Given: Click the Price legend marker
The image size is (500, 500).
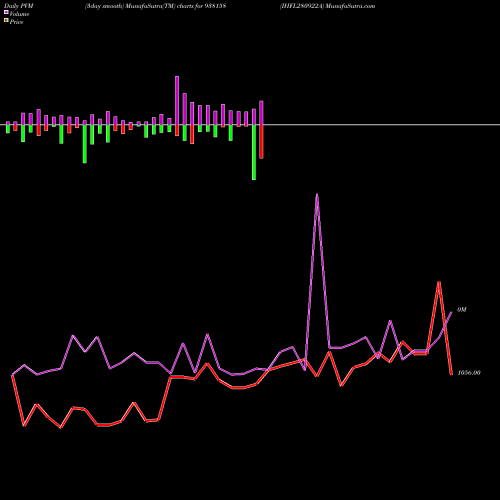Looking at the screenshot, I should [x=6, y=21].
